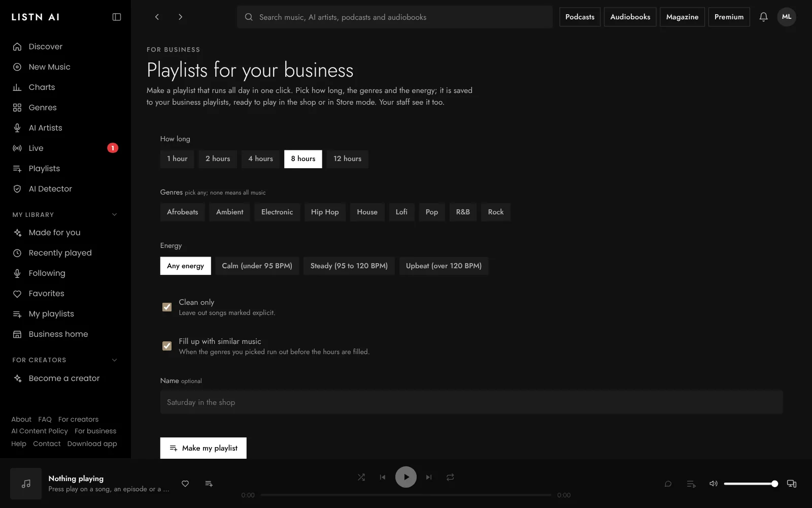Open the lyrics icon in player bar

click(x=668, y=484)
